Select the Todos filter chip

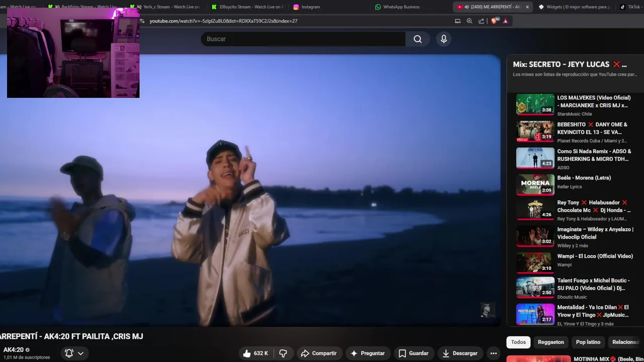coord(518,342)
